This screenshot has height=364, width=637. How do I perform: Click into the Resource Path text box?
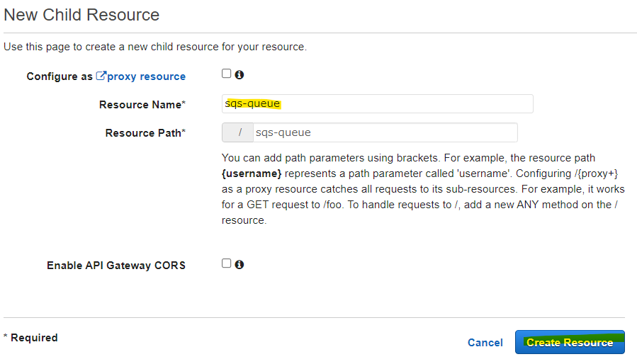[x=385, y=132]
